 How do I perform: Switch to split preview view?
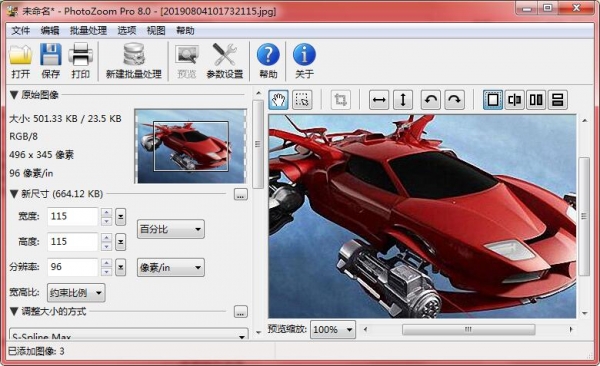click(x=514, y=100)
